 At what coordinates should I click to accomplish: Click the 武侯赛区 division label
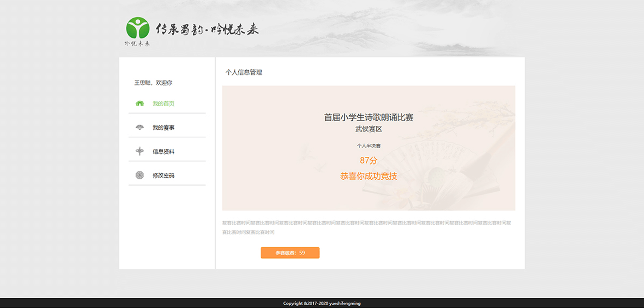click(368, 129)
